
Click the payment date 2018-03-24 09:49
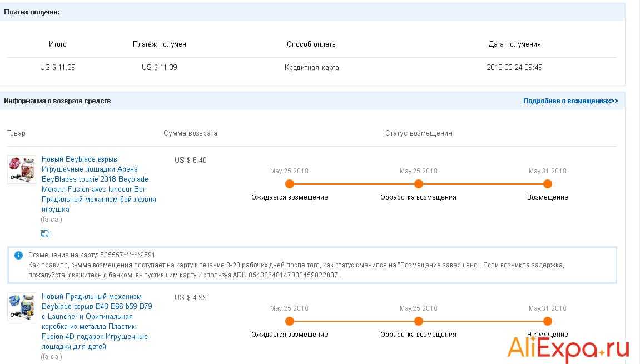[514, 67]
